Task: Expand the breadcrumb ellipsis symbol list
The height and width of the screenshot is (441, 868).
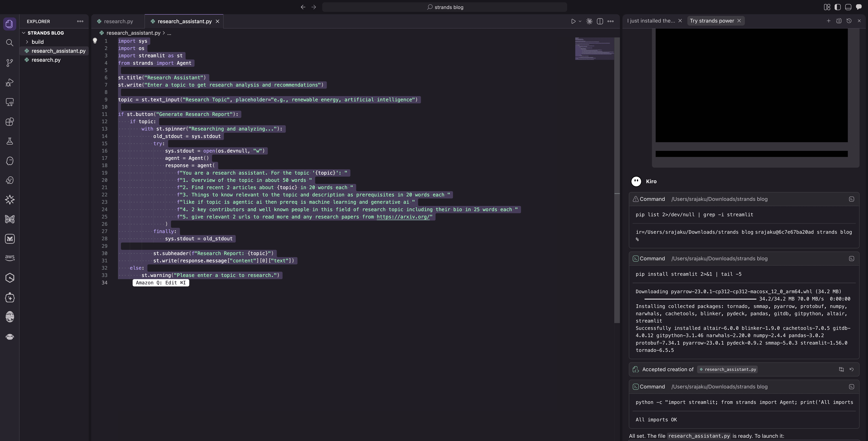Action: [x=169, y=33]
